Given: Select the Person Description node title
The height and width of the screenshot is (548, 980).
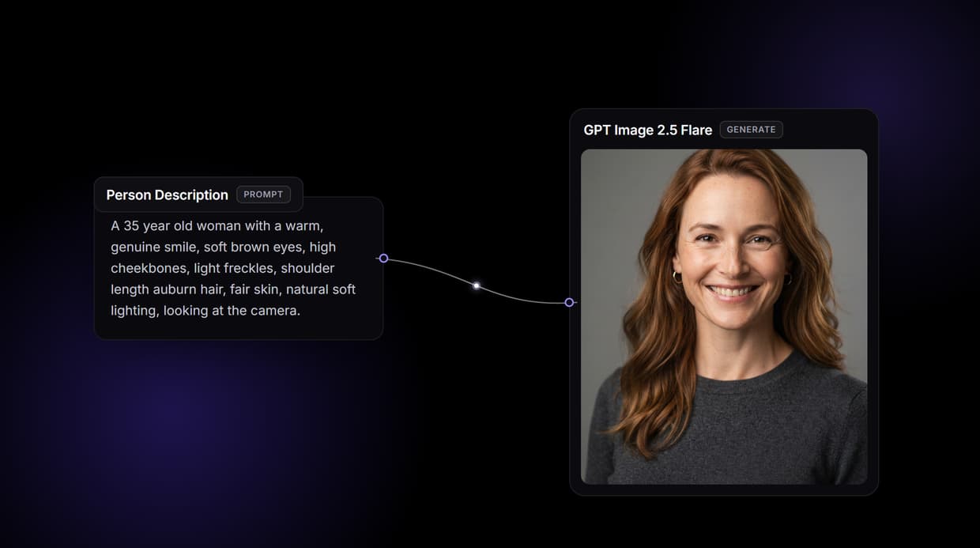Looking at the screenshot, I should pos(168,195).
